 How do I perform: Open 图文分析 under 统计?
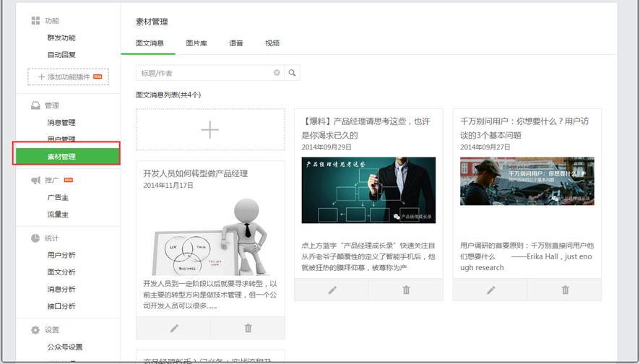point(61,272)
